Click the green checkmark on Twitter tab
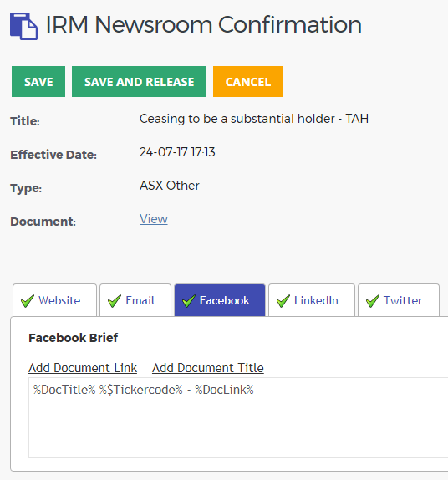 click(373, 301)
